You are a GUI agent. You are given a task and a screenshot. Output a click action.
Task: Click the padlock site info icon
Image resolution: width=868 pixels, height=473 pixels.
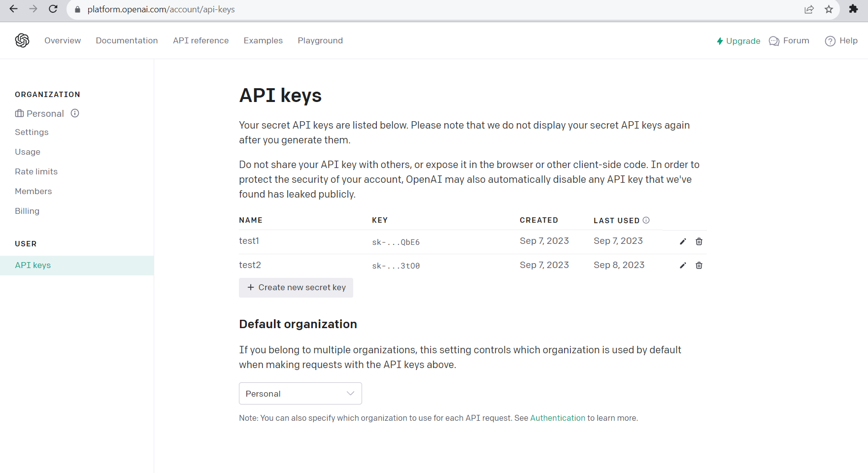click(x=77, y=9)
